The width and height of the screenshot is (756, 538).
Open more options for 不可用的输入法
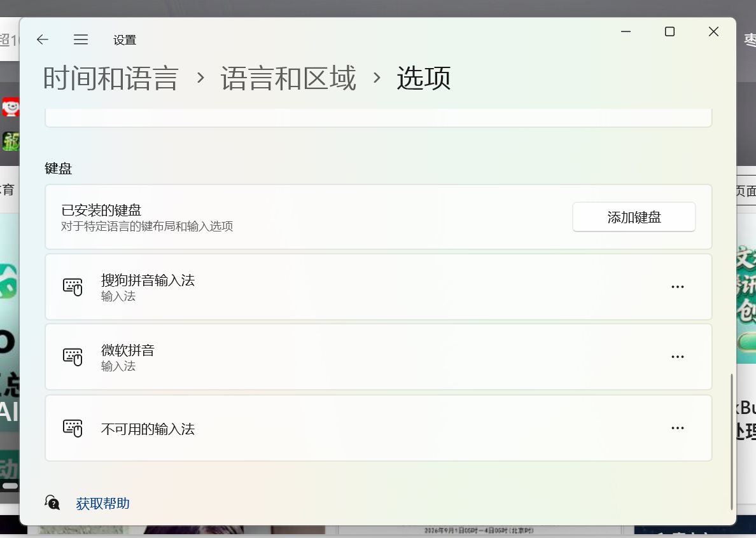678,428
